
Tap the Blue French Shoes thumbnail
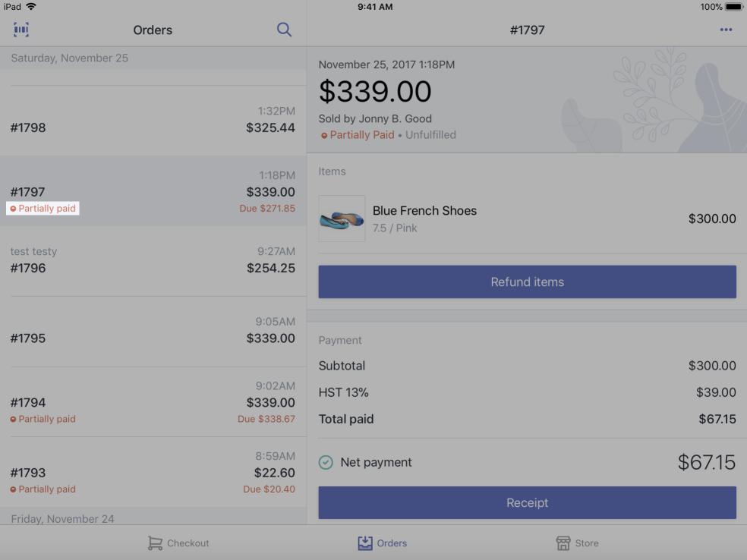(x=342, y=219)
